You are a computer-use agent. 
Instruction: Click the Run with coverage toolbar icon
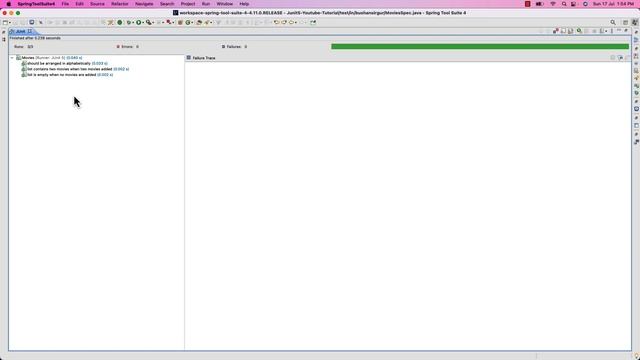[149, 22]
